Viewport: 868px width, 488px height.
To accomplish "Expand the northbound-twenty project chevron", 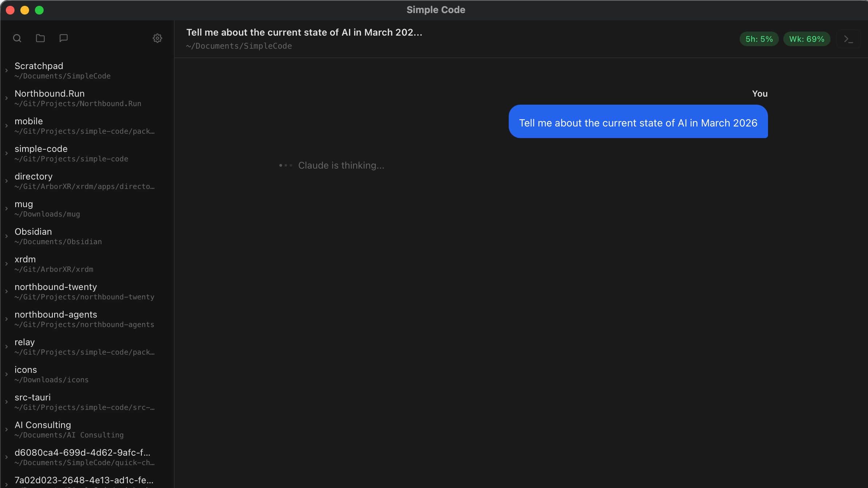I will point(7,291).
